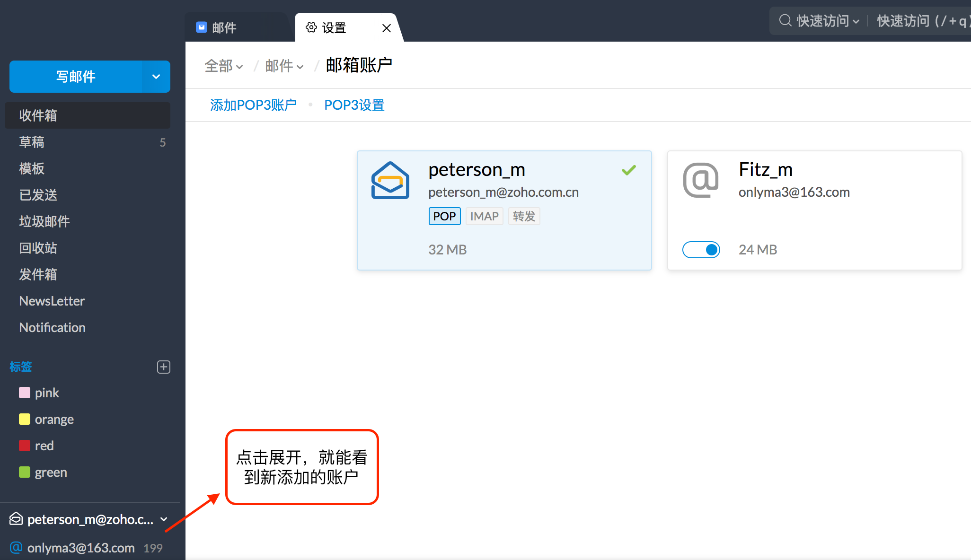The image size is (971, 560).
Task: Click the Fitz_m account @ icon
Action: tap(700, 181)
